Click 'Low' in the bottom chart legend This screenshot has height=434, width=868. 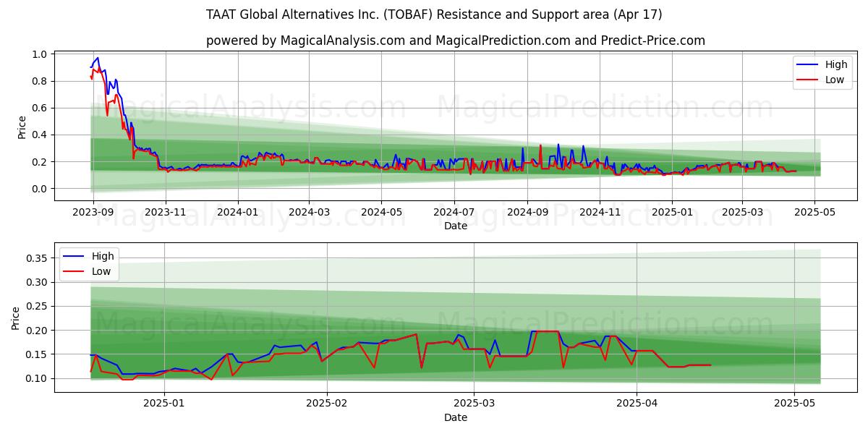click(x=101, y=271)
